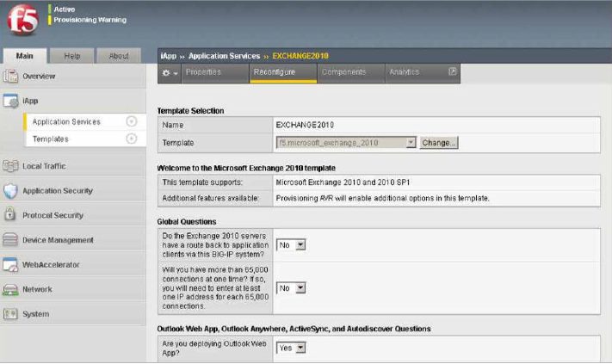Click EXCHANGE2010 in the breadcrumb
Screen dimensions: 612x364
pos(300,56)
